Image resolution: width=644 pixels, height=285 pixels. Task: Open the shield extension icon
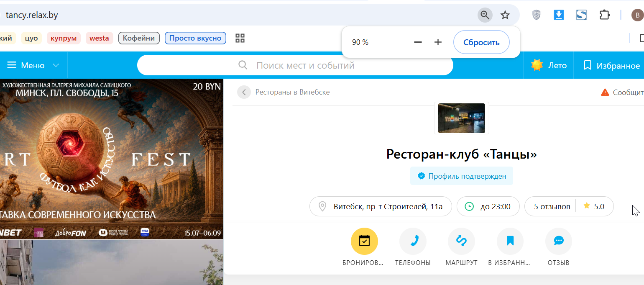pyautogui.click(x=537, y=15)
